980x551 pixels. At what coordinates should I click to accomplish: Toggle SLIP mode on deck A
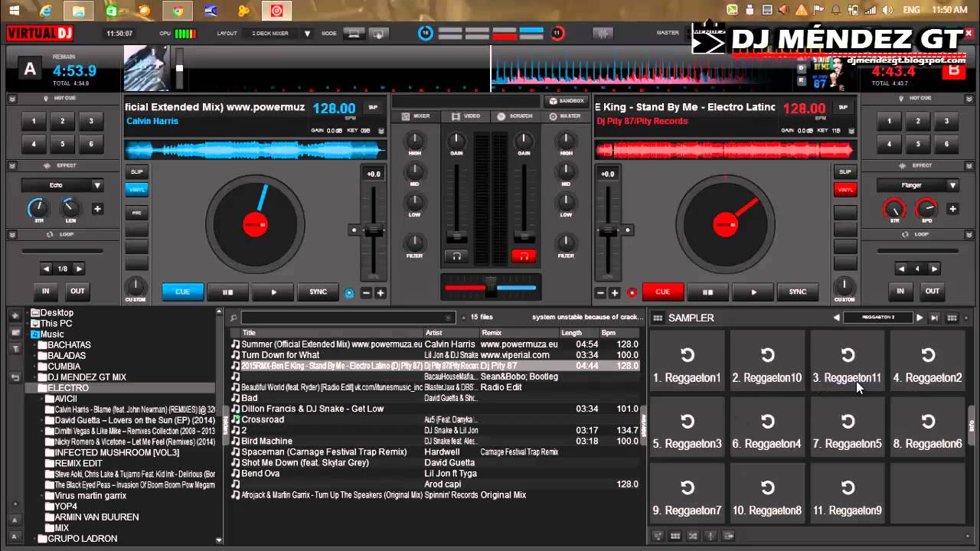coord(136,172)
